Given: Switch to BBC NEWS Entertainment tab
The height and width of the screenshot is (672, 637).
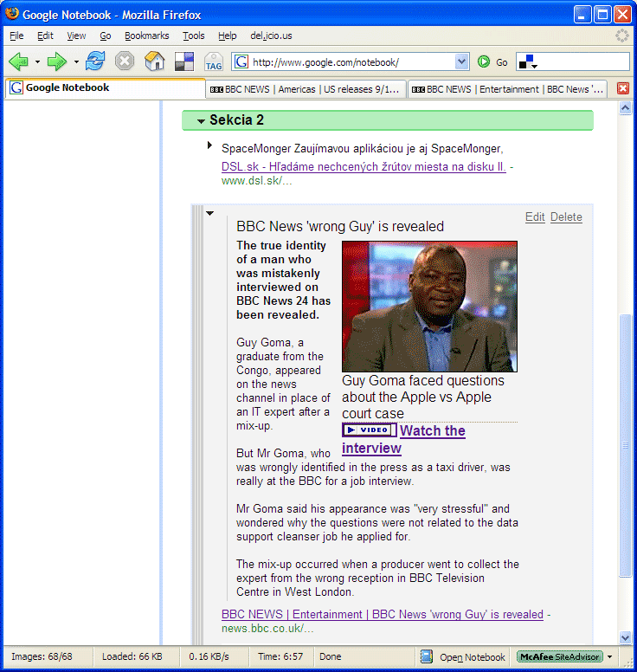Looking at the screenshot, I should (x=507, y=89).
